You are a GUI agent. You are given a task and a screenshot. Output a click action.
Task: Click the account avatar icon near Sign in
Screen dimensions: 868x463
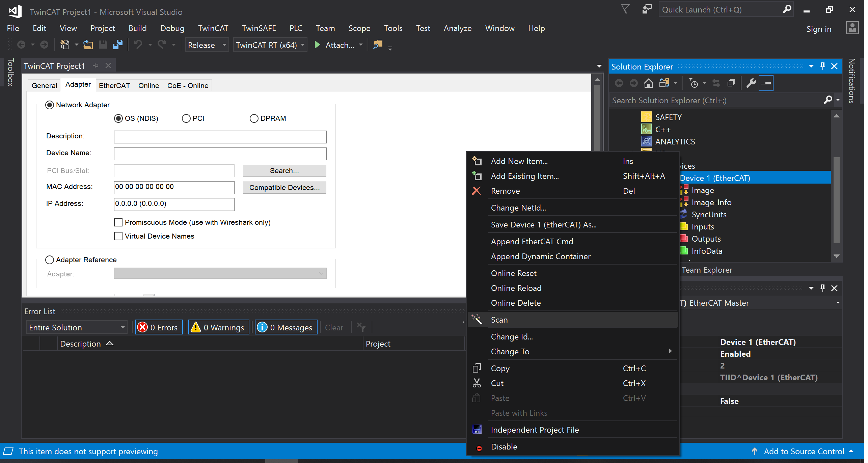[x=852, y=28]
